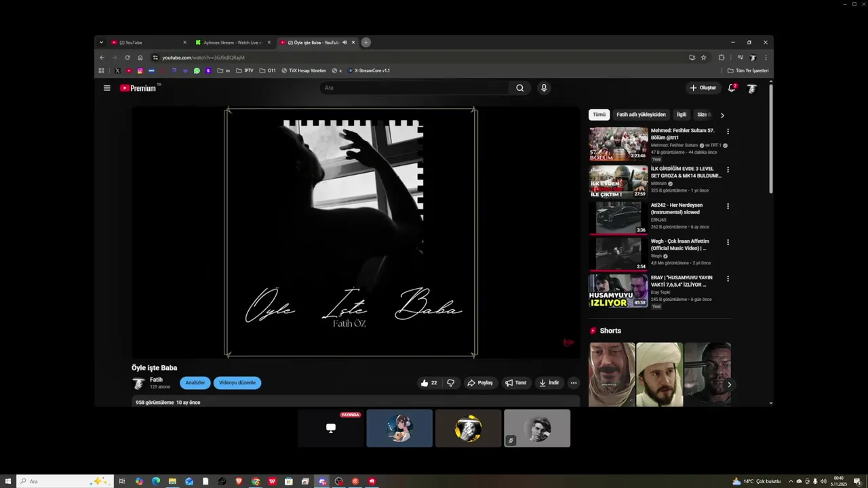Click the Videoyu düzenle button

(237, 383)
